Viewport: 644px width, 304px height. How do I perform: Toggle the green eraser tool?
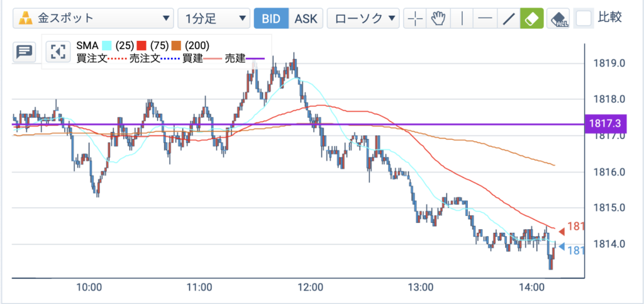532,18
